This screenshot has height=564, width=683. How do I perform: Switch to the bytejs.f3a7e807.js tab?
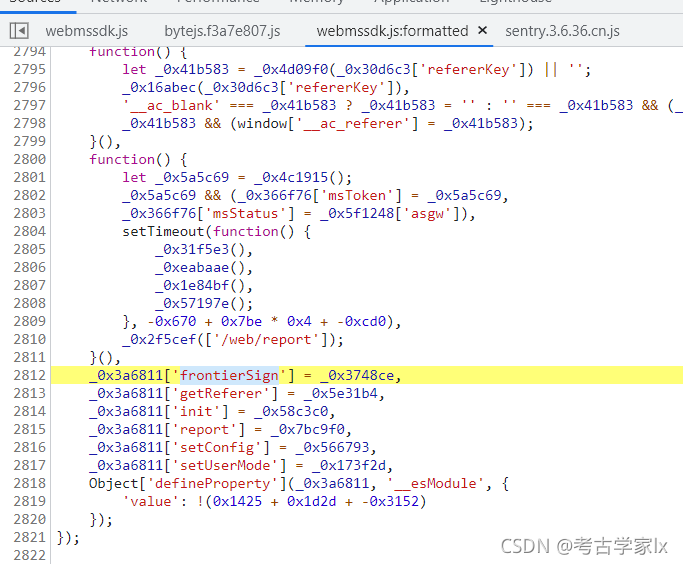click(222, 31)
